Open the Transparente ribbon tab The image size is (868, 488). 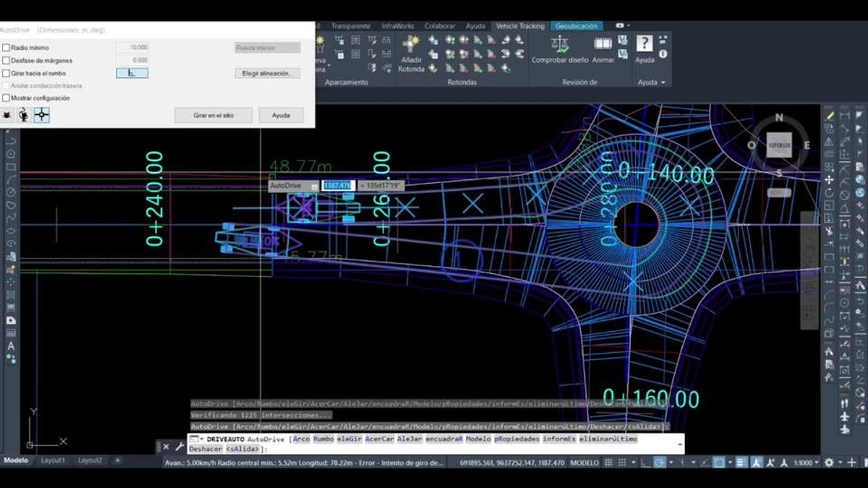pyautogui.click(x=351, y=26)
